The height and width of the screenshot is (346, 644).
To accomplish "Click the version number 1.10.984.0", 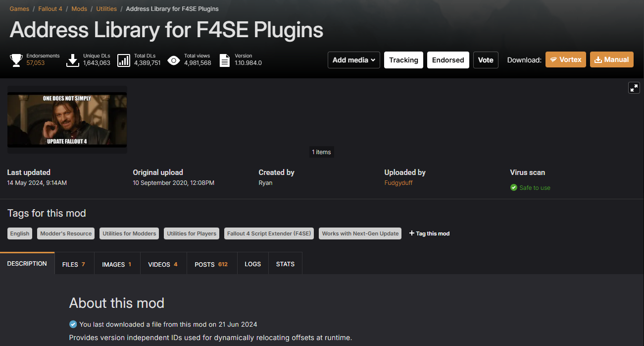I will coord(248,63).
